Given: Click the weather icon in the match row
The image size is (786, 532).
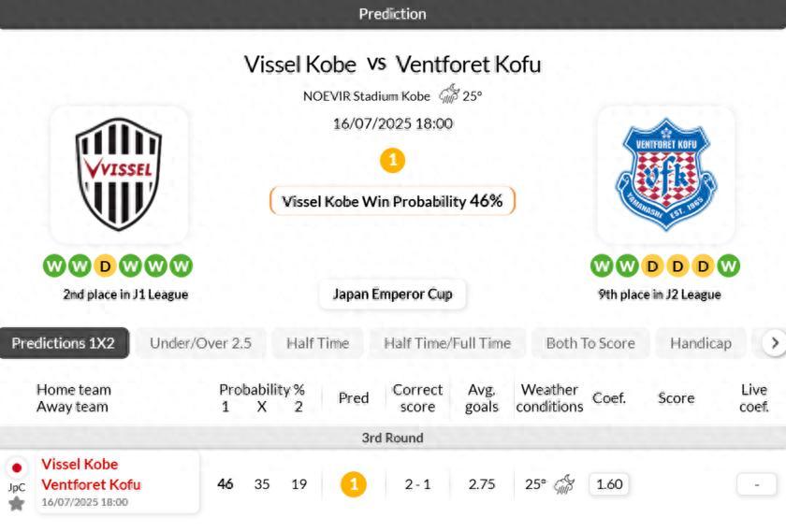Looking at the screenshot, I should pyautogui.click(x=563, y=484).
